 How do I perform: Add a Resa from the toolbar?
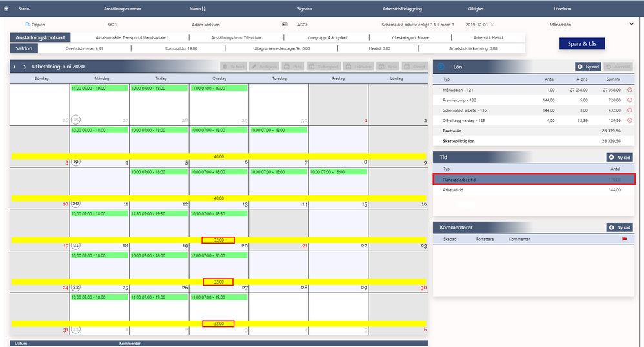click(x=388, y=67)
